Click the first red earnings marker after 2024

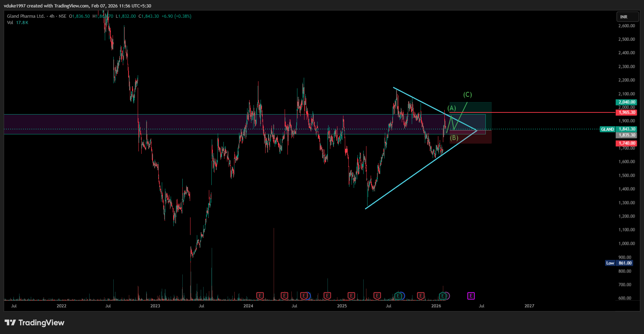tap(260, 296)
